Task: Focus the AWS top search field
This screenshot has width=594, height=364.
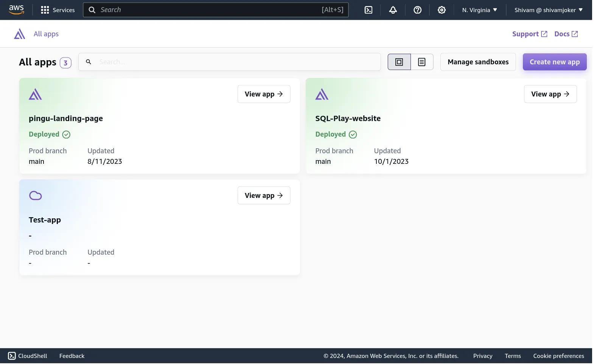Action: click(216, 10)
